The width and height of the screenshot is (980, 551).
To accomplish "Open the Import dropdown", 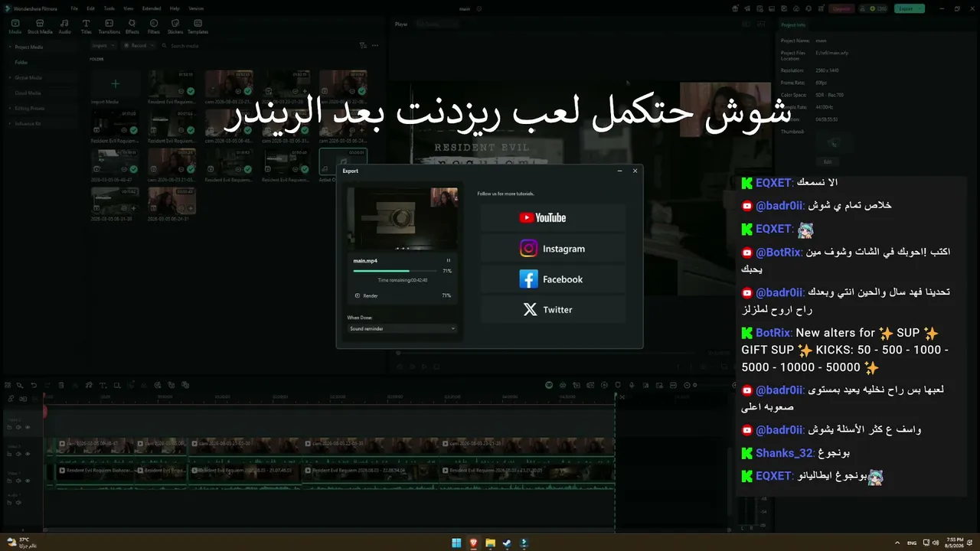I will point(103,46).
